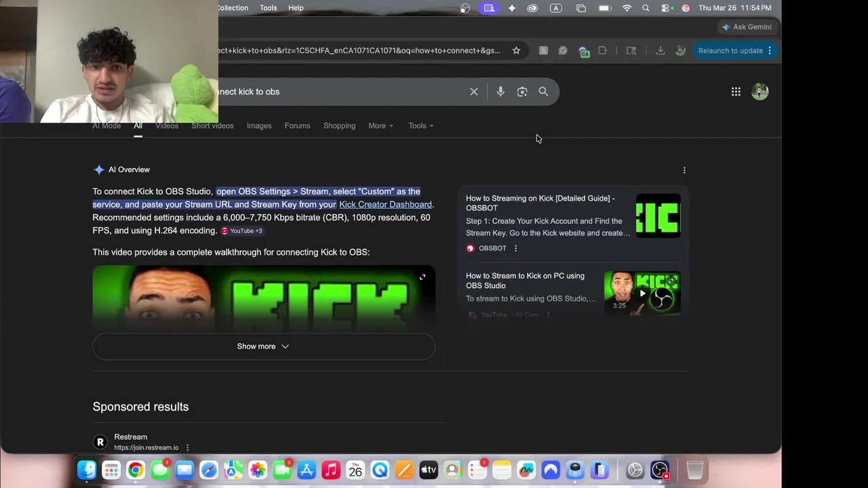Open Finder from the Dock
Viewport: 868px width, 488px height.
click(87, 470)
